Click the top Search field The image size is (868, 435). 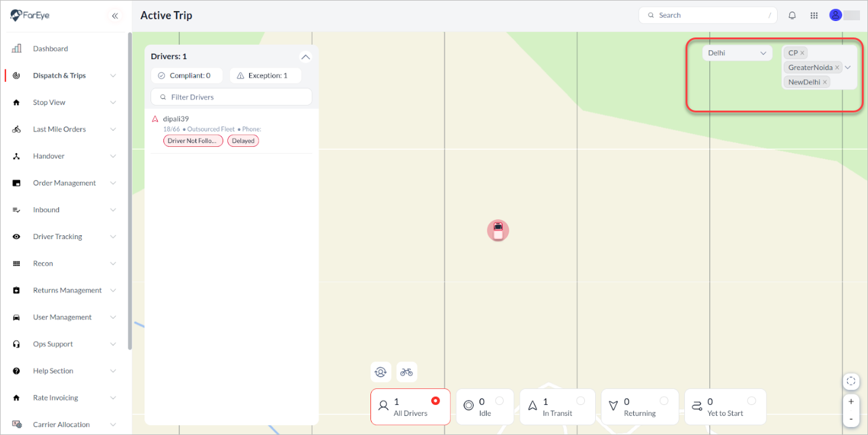[708, 15]
